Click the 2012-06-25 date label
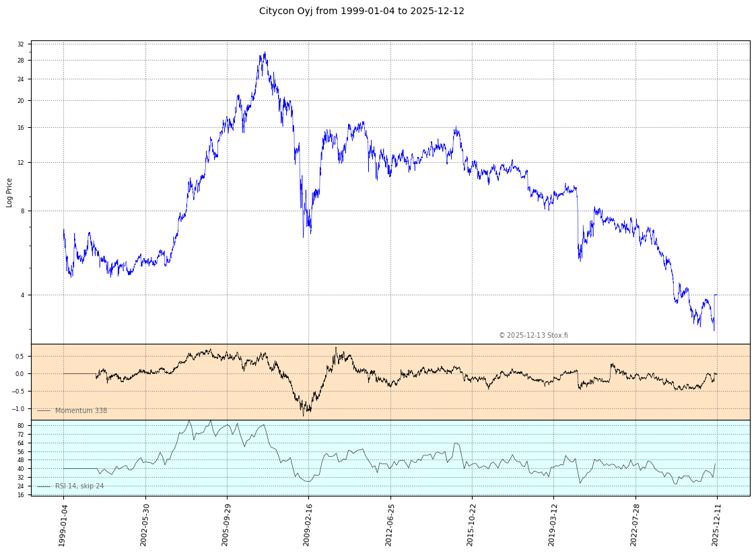This screenshot has width=756, height=553. (x=389, y=523)
